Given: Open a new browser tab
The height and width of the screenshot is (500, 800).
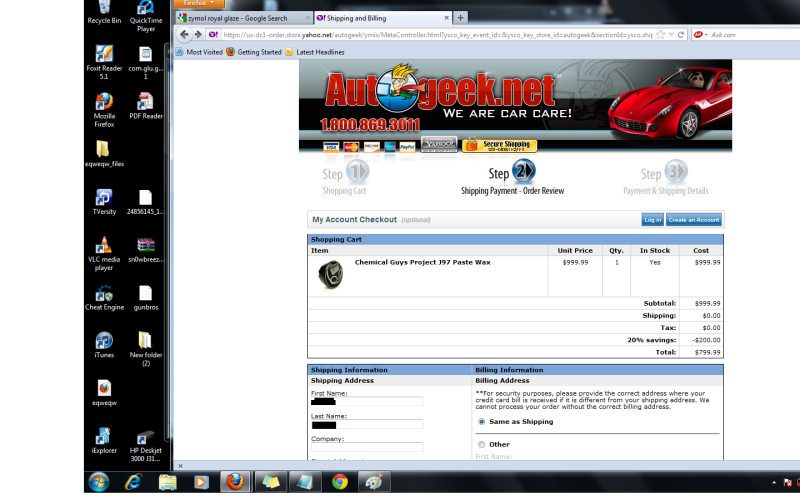Looking at the screenshot, I should (460, 18).
